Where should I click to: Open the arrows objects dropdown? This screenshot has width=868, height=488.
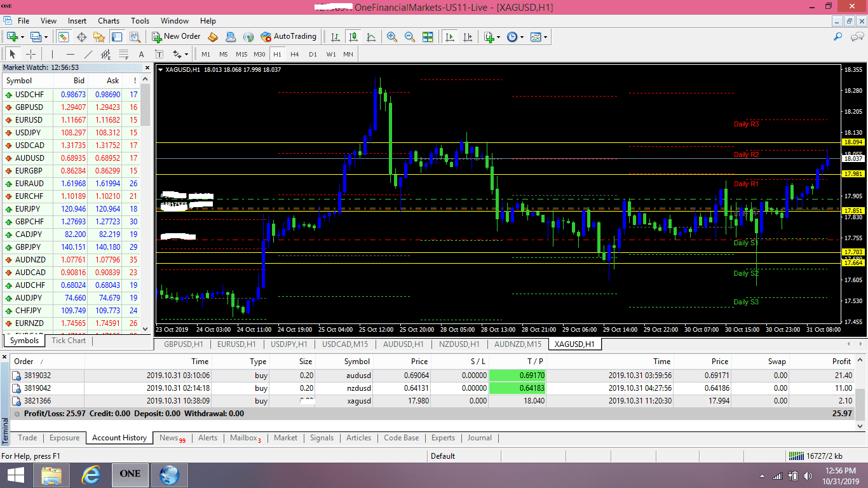pos(180,54)
